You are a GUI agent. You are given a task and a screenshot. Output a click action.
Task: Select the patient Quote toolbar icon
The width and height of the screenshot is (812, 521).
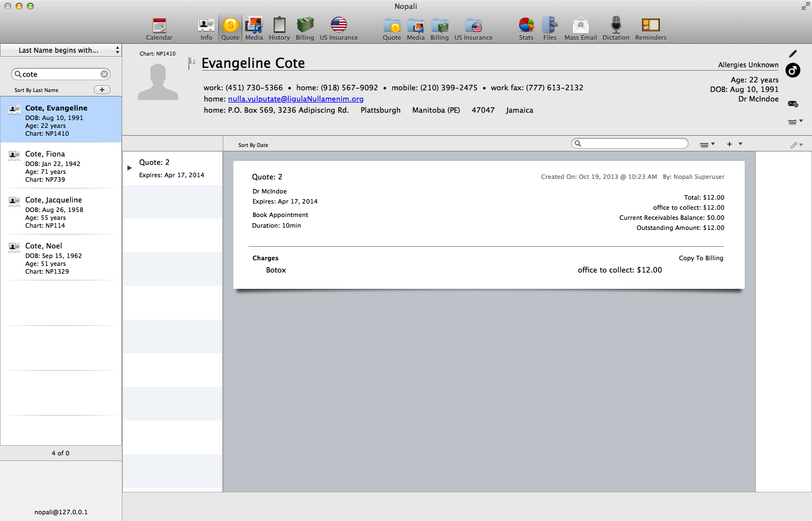pyautogui.click(x=230, y=29)
